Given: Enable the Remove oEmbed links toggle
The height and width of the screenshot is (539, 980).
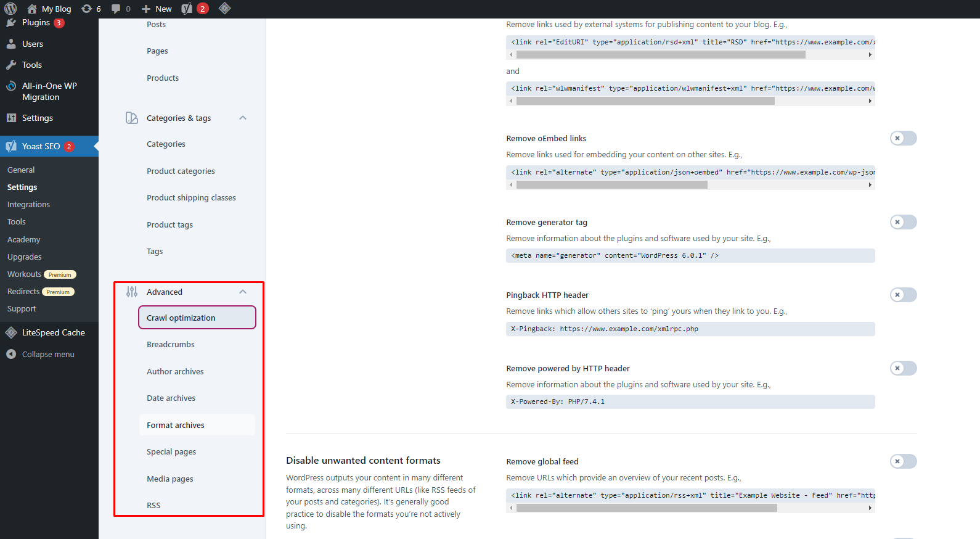Looking at the screenshot, I should pyautogui.click(x=903, y=138).
